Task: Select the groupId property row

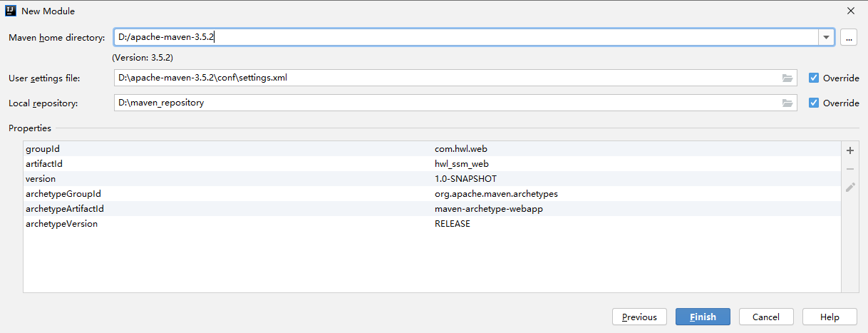Action: click(432, 148)
